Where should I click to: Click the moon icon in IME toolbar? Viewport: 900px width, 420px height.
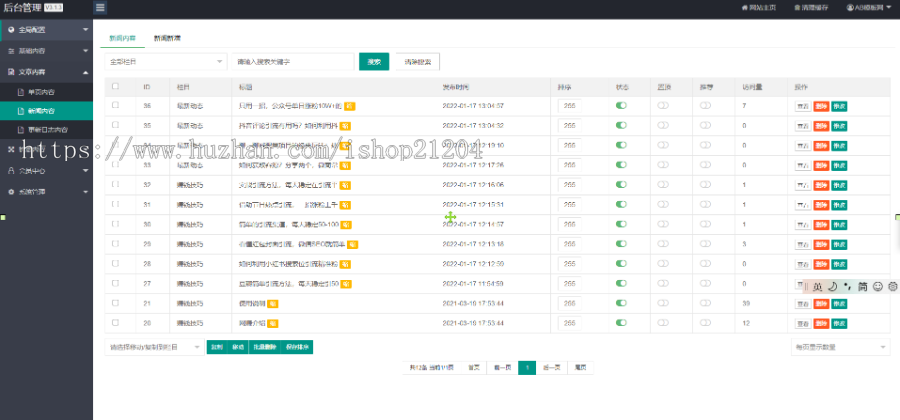tap(832, 286)
